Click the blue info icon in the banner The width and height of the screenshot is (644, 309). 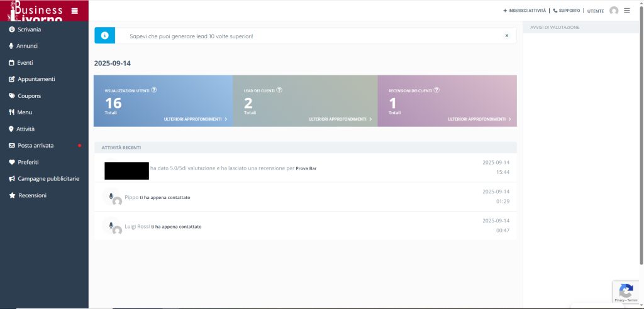(x=104, y=36)
